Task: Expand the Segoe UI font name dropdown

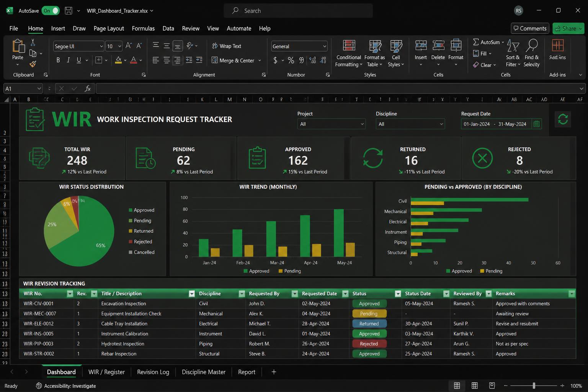Action: tap(101, 46)
